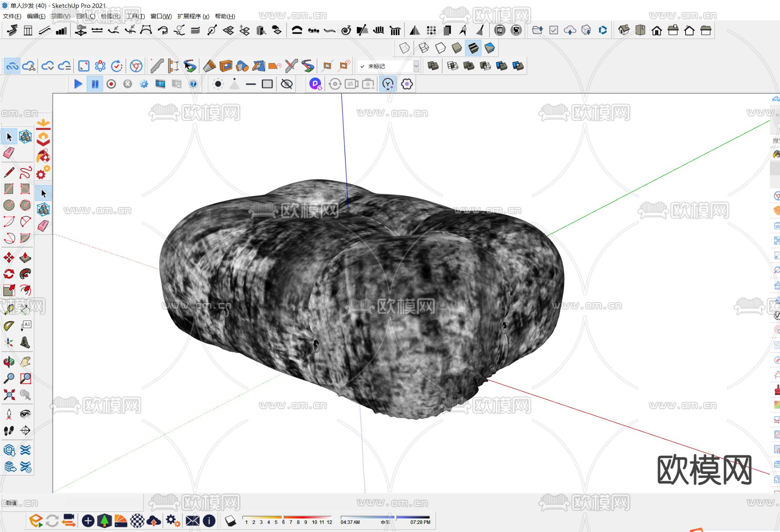Toggle the hidden geometry eye icon
780x532 pixels.
pyautogui.click(x=286, y=84)
